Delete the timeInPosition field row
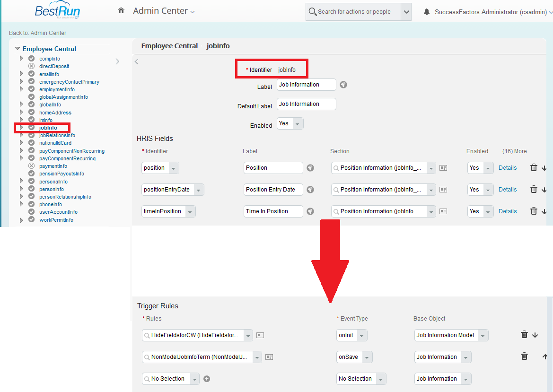This screenshot has width=553, height=392. pyautogui.click(x=534, y=211)
